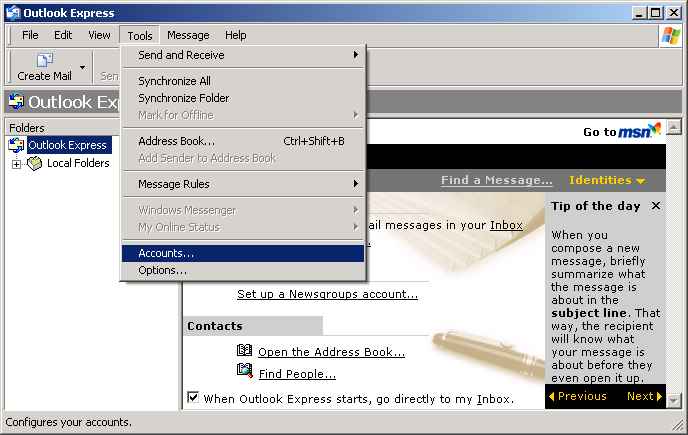Viewport: 688px width, 435px height.
Task: Close the Tip of the day panel
Action: [x=656, y=205]
